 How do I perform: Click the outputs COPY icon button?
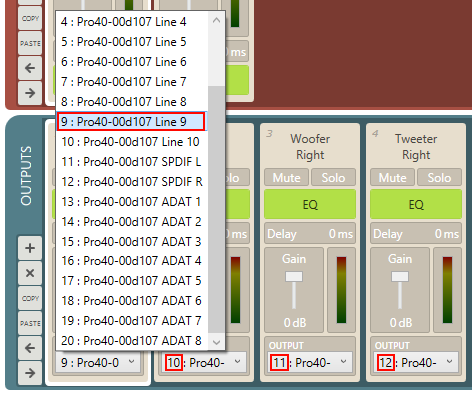tap(30, 298)
